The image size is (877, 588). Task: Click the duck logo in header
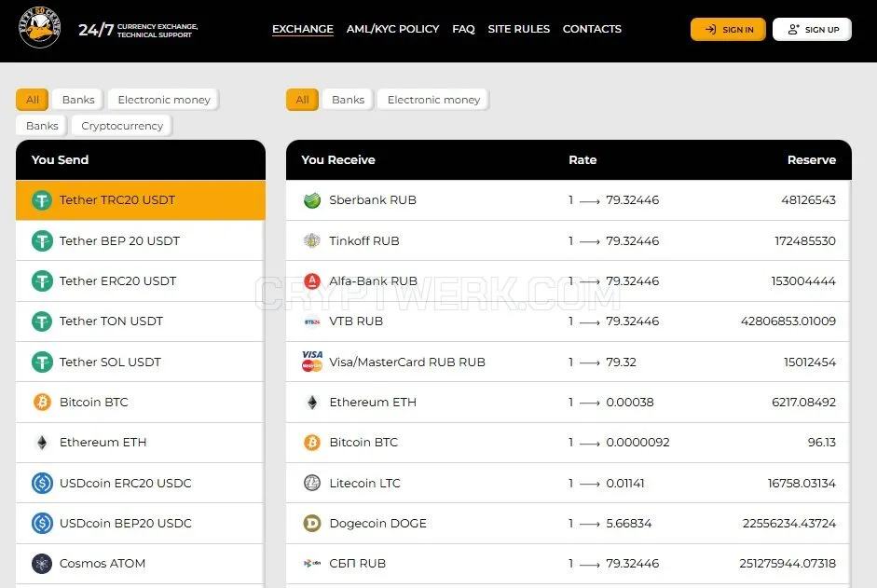point(39,28)
